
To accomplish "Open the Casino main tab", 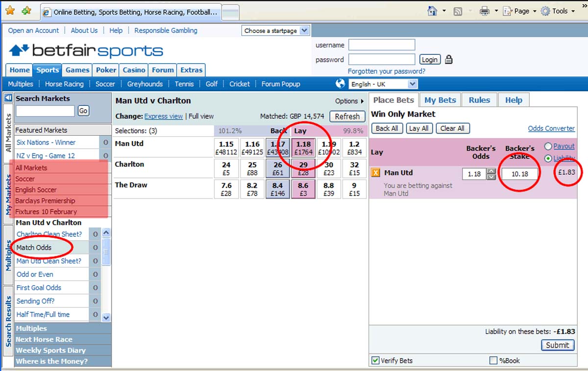I will coord(134,70).
